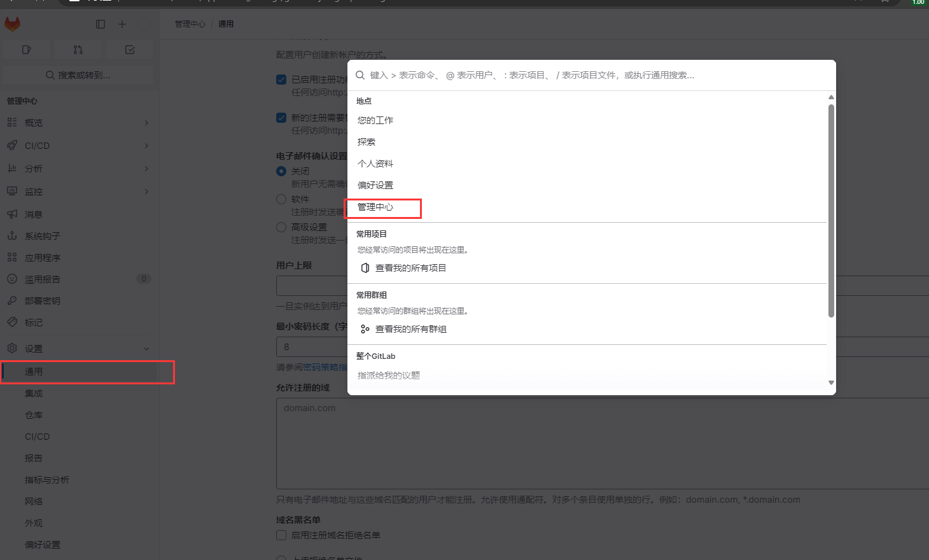Open the 密码策略指南 link
This screenshot has height=560, width=929.
coord(325,367)
